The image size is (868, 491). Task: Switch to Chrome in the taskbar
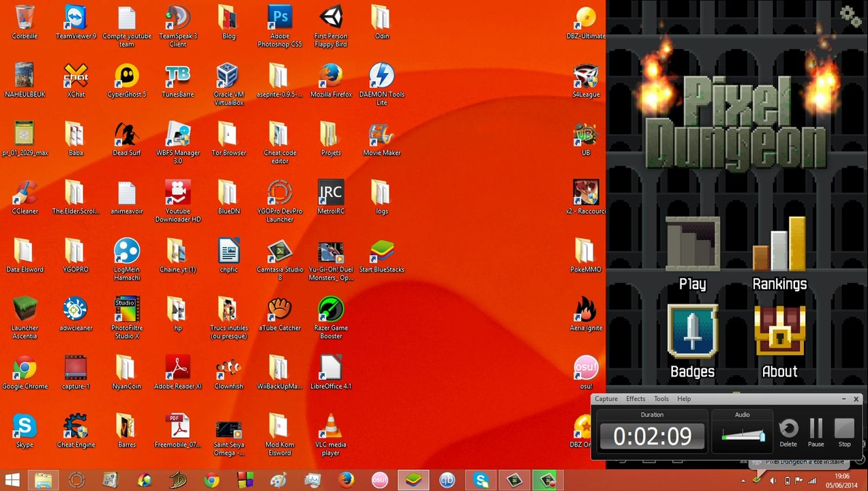(211, 481)
